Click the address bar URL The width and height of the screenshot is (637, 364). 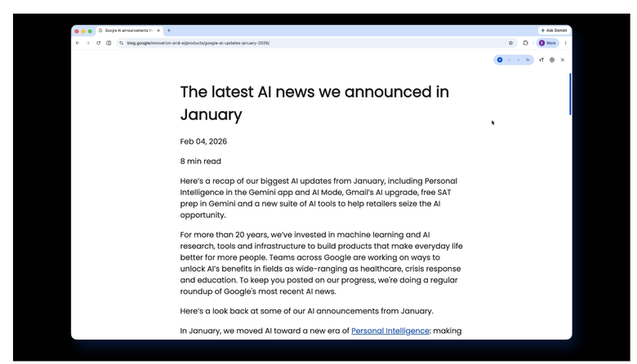[x=198, y=43]
